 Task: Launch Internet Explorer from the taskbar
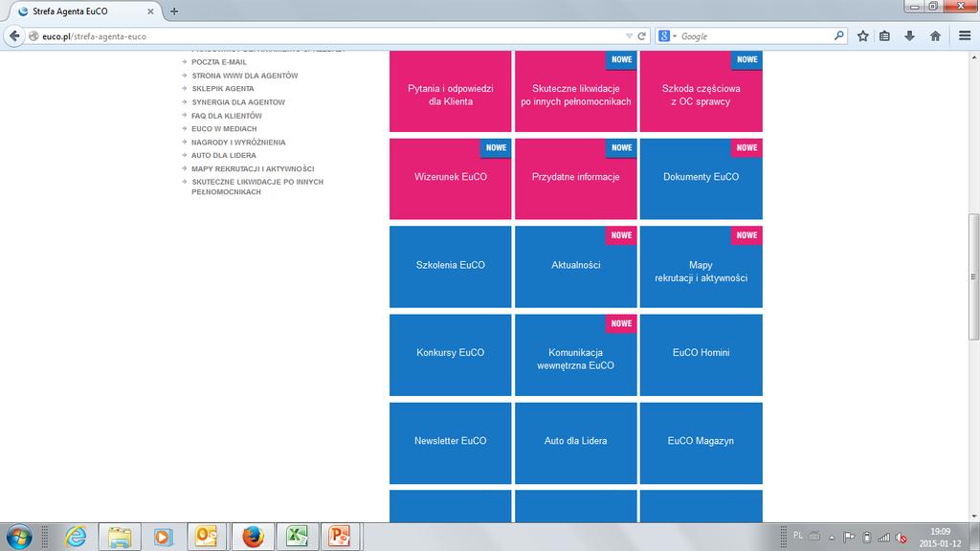pyautogui.click(x=76, y=537)
